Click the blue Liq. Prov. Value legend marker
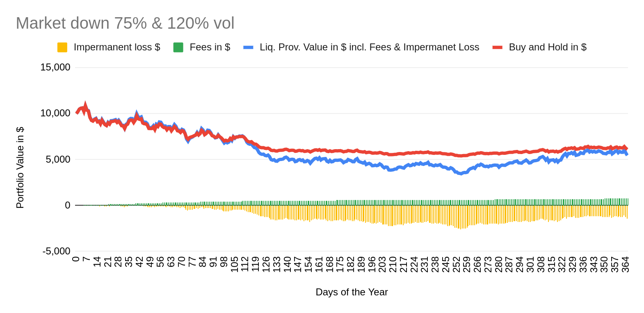 248,48
